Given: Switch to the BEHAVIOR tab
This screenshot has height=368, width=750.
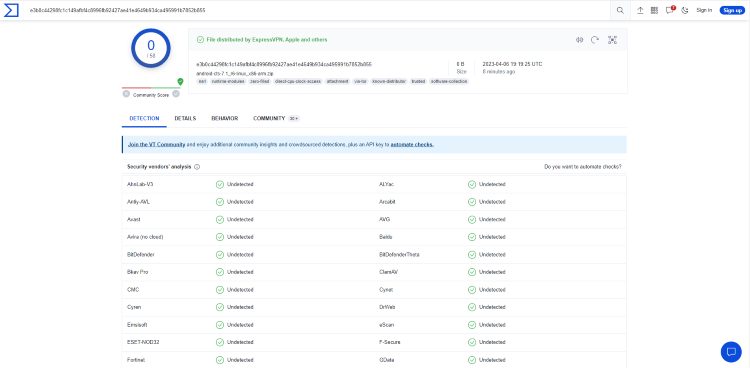Looking at the screenshot, I should [225, 118].
